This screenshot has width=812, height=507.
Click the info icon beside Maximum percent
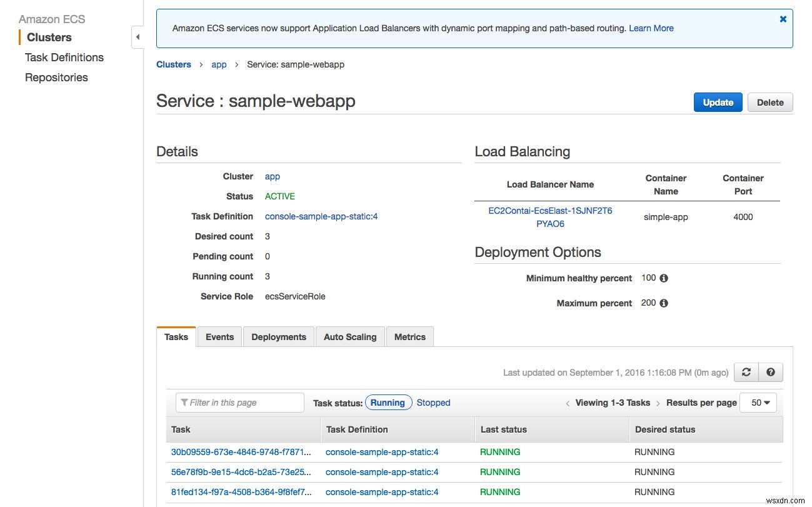pos(663,303)
